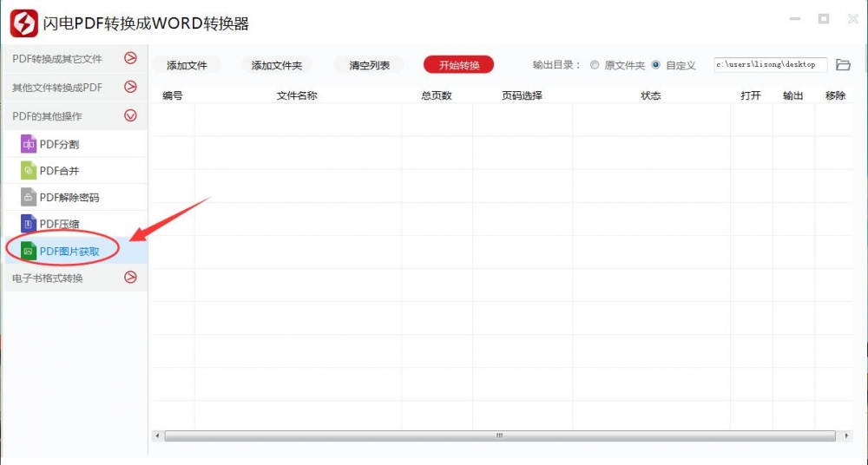Click the red lightning app logo
The image size is (868, 465).
[x=23, y=23]
